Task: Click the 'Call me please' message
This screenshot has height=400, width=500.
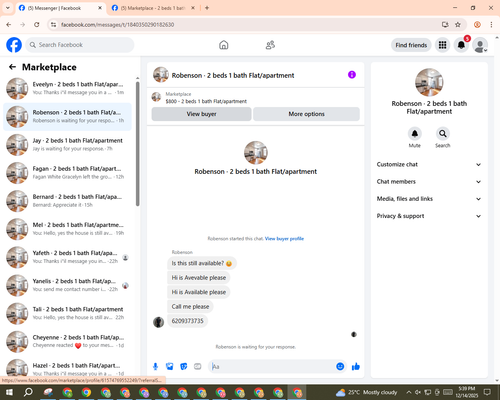Action: click(x=190, y=307)
